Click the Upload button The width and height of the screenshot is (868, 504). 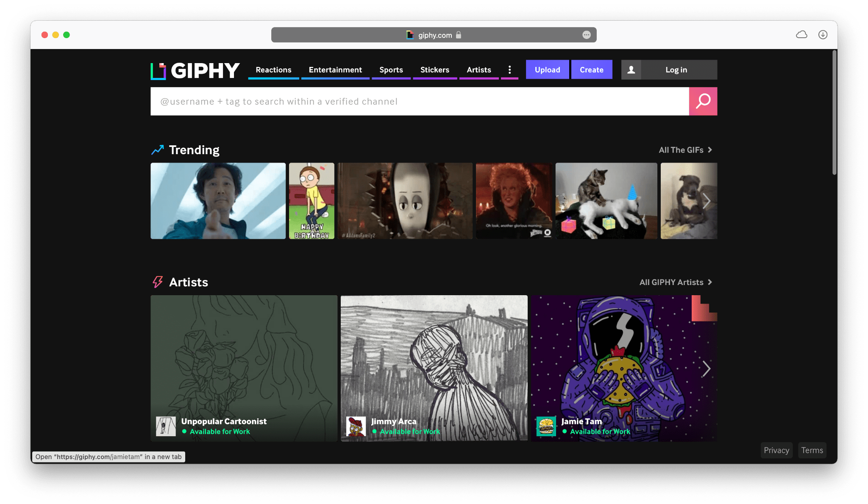coord(547,69)
